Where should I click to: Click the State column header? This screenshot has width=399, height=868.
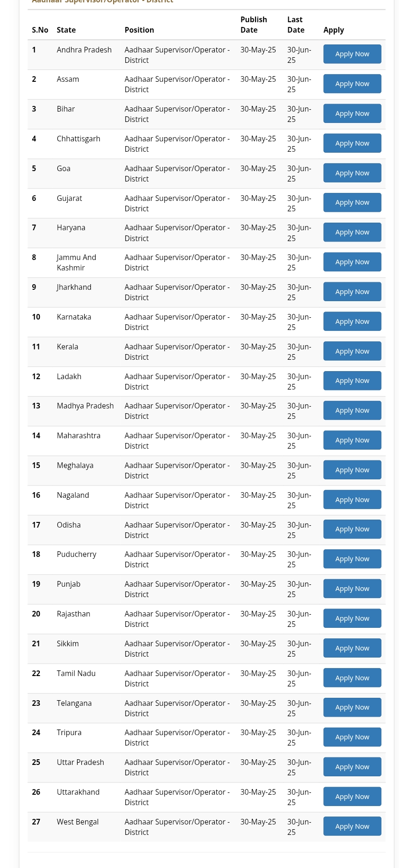coord(66,29)
